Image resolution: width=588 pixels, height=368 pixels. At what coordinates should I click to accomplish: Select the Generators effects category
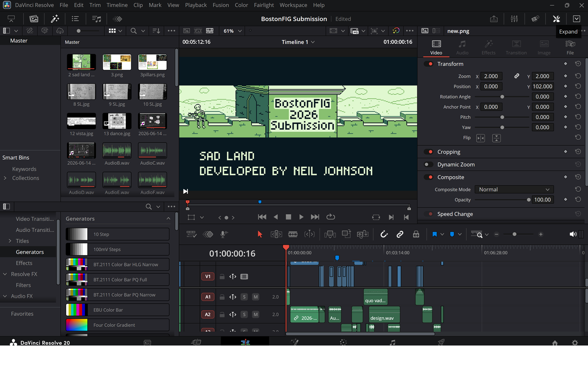pos(30,252)
